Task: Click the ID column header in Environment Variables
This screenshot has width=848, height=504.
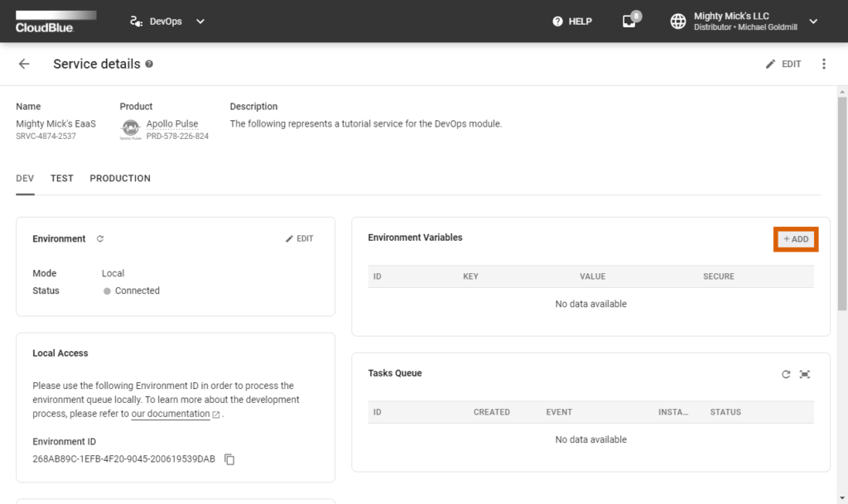Action: 378,276
